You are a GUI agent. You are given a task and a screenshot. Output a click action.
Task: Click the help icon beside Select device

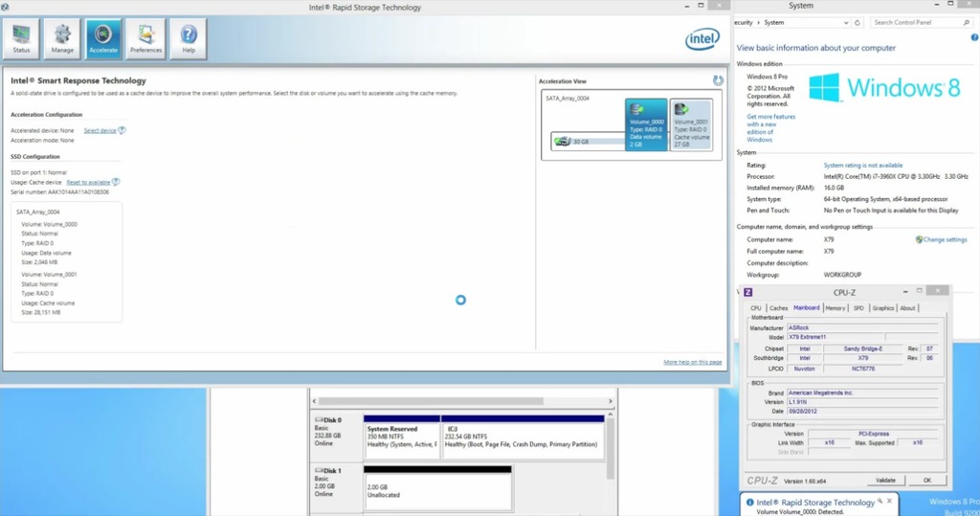click(x=122, y=130)
